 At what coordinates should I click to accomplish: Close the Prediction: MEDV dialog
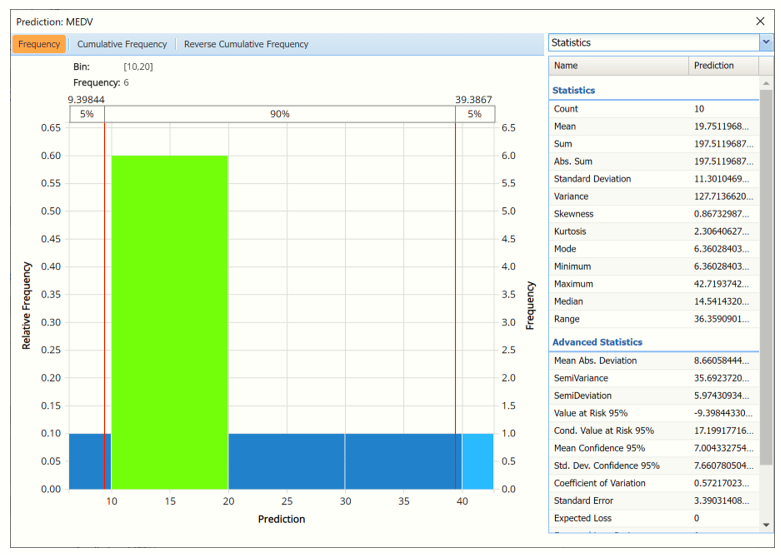760,20
